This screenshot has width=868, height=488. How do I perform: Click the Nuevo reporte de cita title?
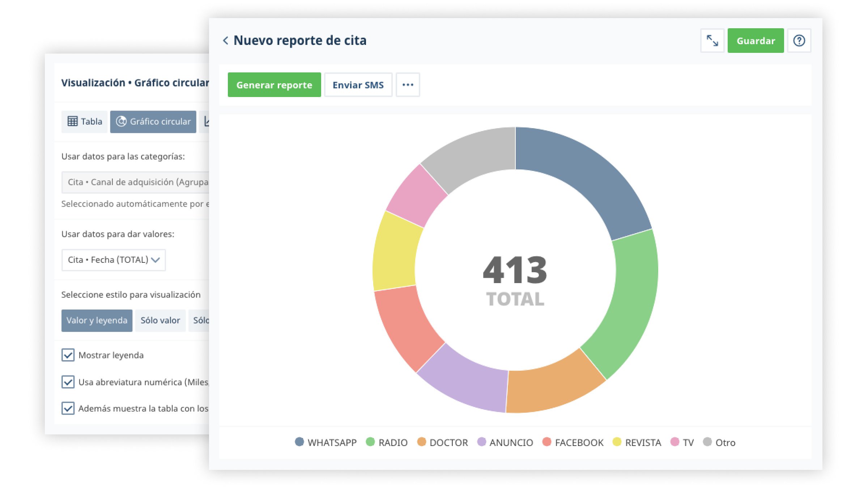tap(300, 41)
